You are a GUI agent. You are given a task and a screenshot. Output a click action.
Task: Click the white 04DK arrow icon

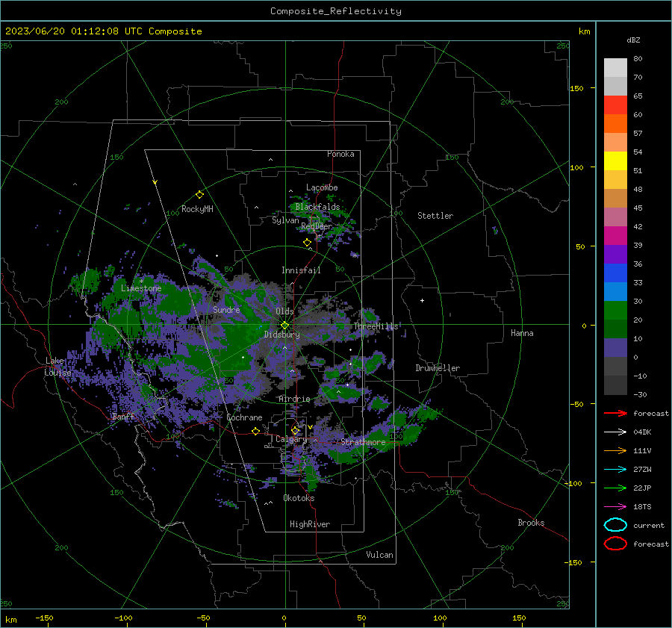pos(615,432)
